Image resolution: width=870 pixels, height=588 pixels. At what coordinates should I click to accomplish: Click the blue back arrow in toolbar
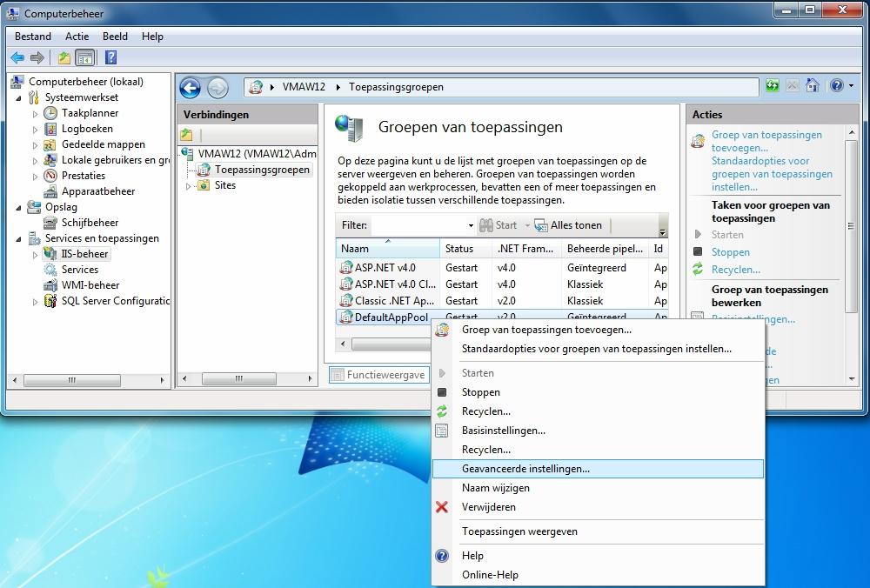point(17,57)
